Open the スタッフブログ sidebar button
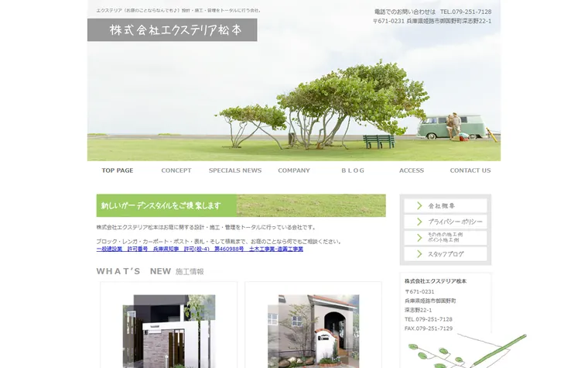Image resolution: width=588 pixels, height=368 pixels. (x=446, y=254)
